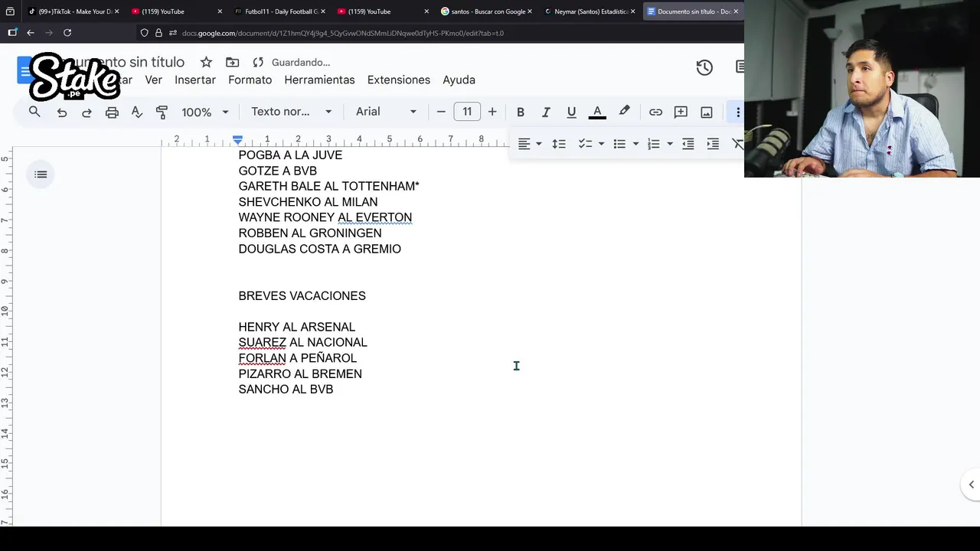This screenshot has height=551, width=980.
Task: Insert a checklist
Action: pyautogui.click(x=585, y=144)
